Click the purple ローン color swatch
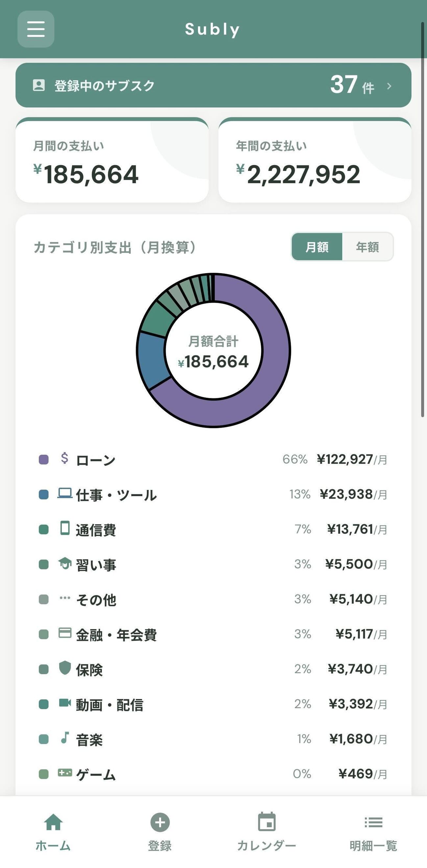This screenshot has height=868, width=427. (43, 460)
